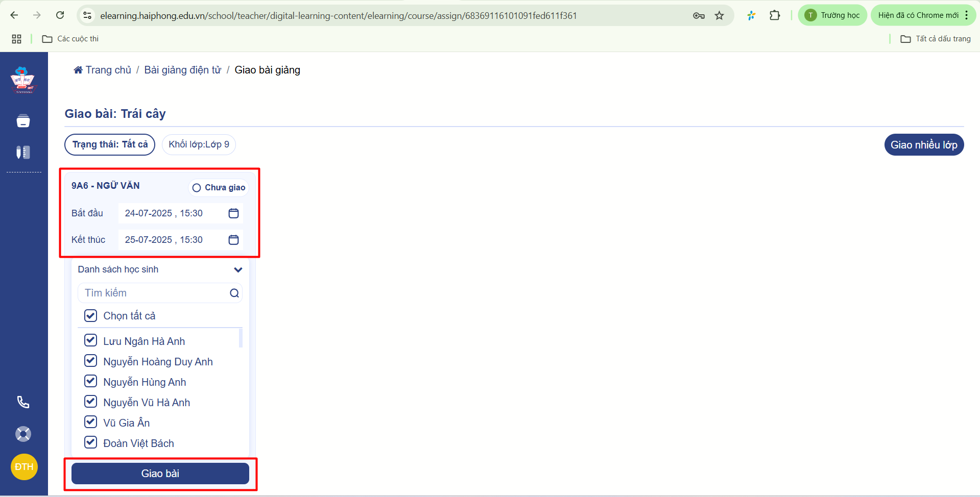Open calendar picker for Bắt đầu date
The width and height of the screenshot is (980, 497).
pyautogui.click(x=233, y=213)
